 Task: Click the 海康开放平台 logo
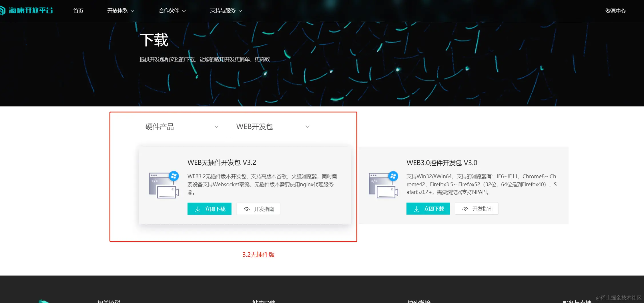point(27,11)
